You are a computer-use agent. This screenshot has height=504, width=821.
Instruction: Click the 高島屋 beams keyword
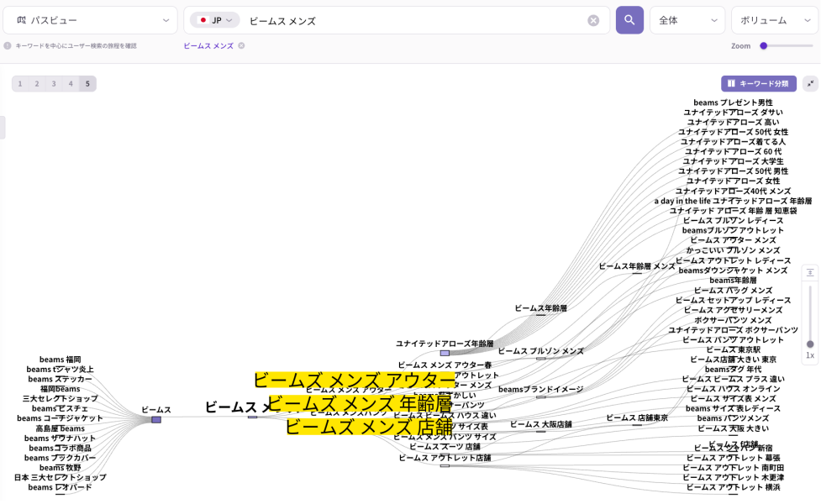click(x=61, y=428)
